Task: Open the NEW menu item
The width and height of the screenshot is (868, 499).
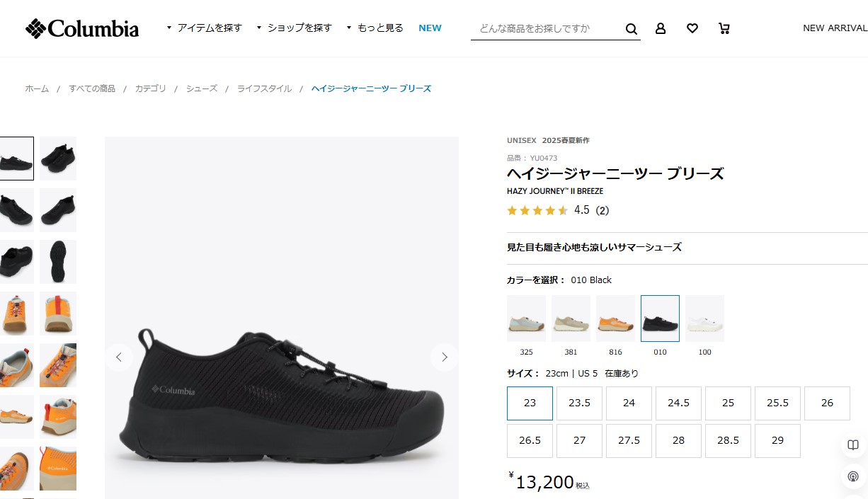Action: pos(430,28)
